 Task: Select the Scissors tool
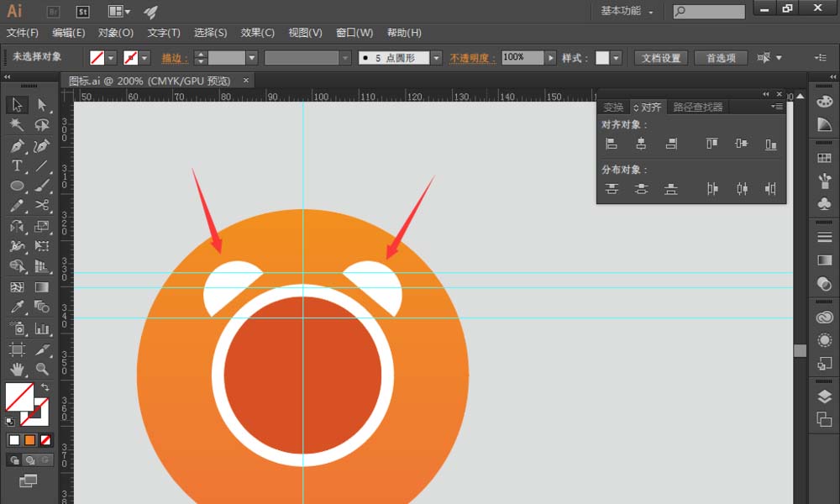[42, 206]
